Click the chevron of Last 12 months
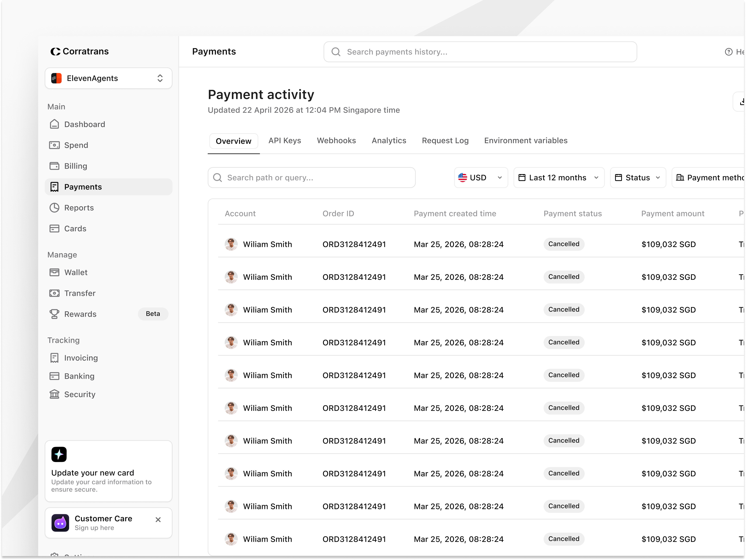 click(596, 177)
